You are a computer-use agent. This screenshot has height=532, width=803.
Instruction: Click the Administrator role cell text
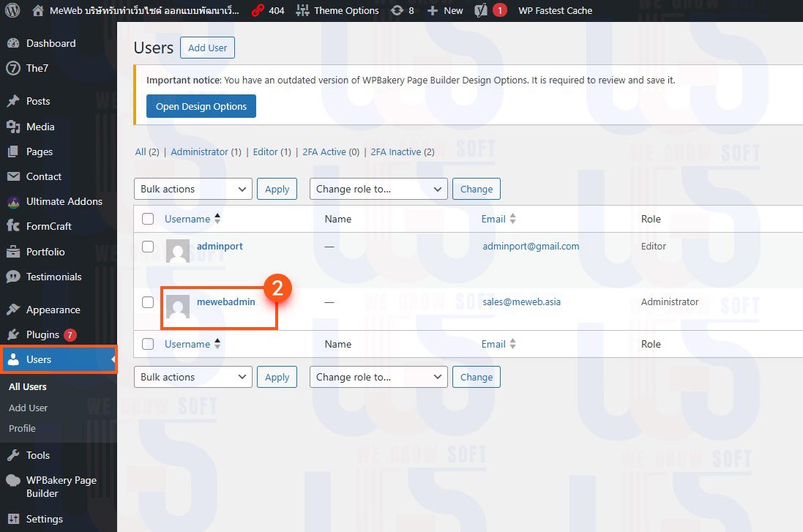(x=670, y=302)
